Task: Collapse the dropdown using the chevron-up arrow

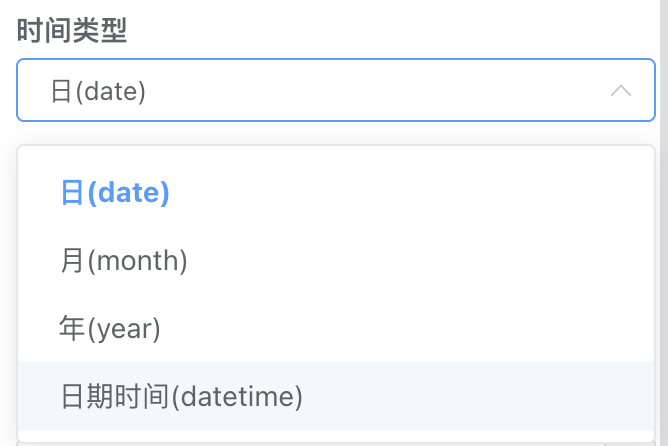Action: point(620,91)
